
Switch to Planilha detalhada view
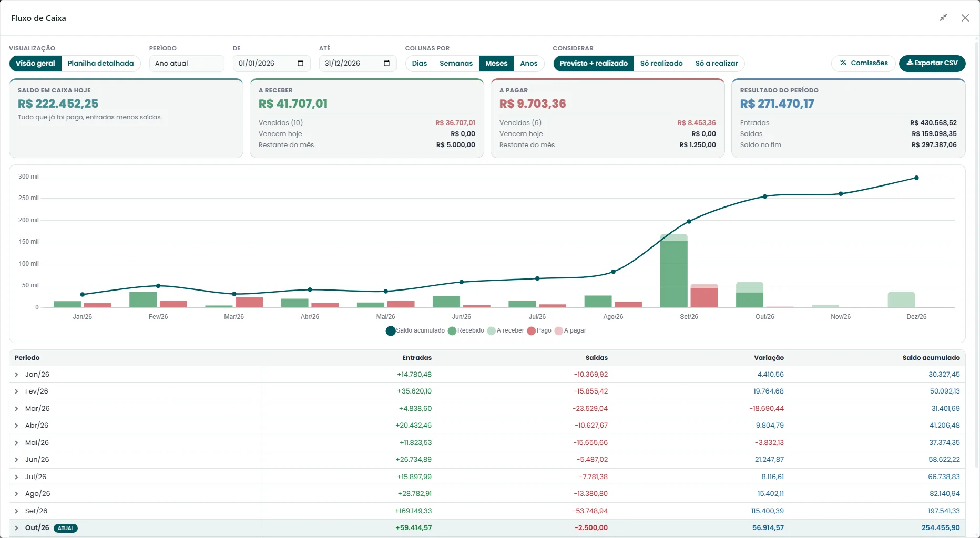point(100,63)
